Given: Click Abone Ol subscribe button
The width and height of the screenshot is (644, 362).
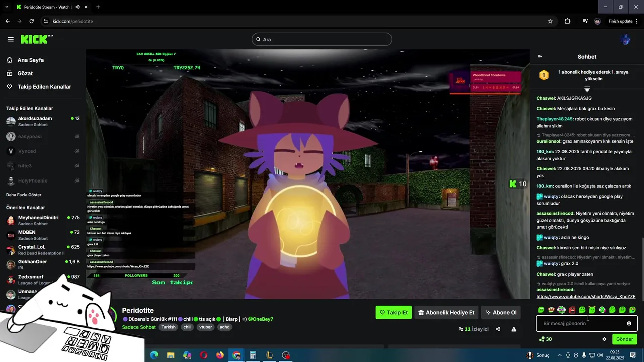Looking at the screenshot, I should point(501,312).
